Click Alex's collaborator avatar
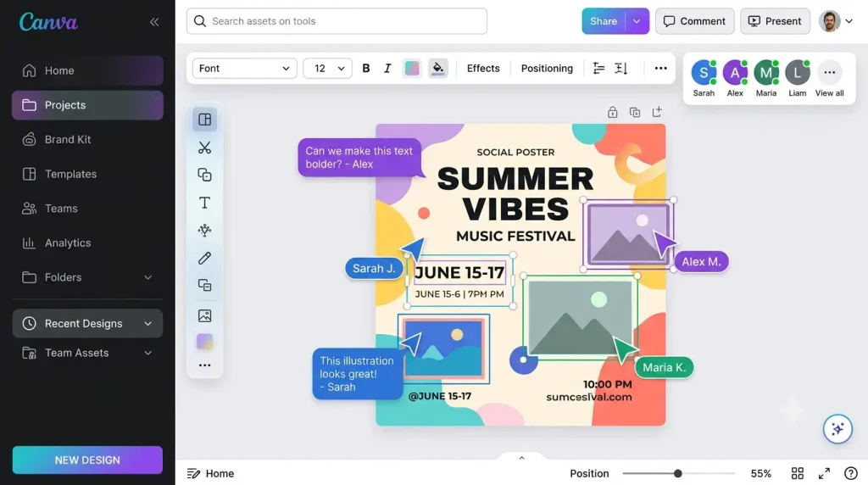868x485 pixels. coord(735,73)
